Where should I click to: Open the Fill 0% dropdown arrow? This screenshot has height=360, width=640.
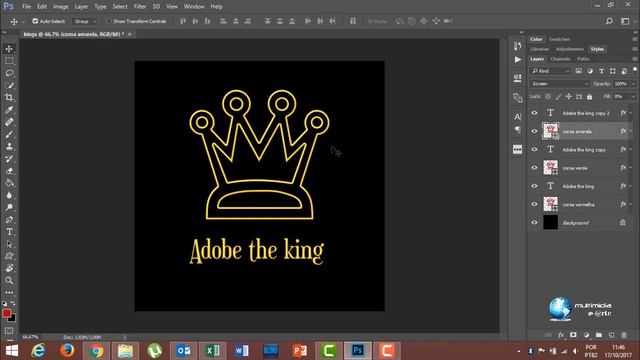[x=633, y=97]
